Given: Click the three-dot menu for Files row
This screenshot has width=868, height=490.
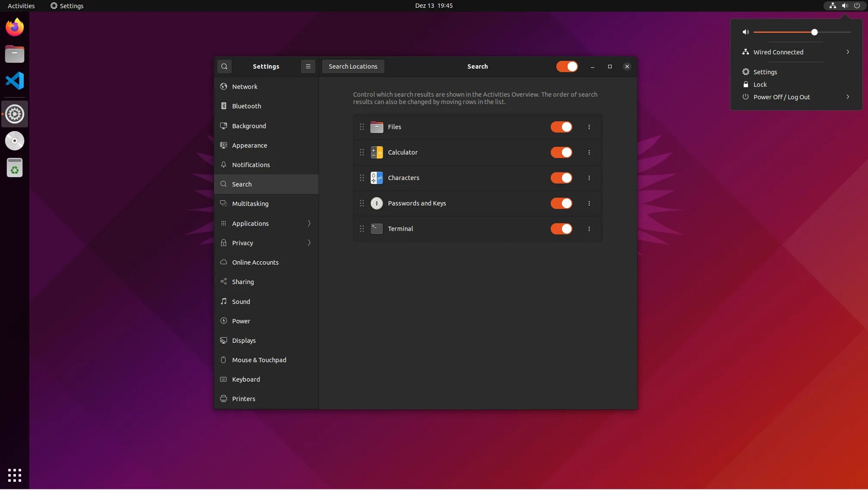Looking at the screenshot, I should click(x=589, y=127).
